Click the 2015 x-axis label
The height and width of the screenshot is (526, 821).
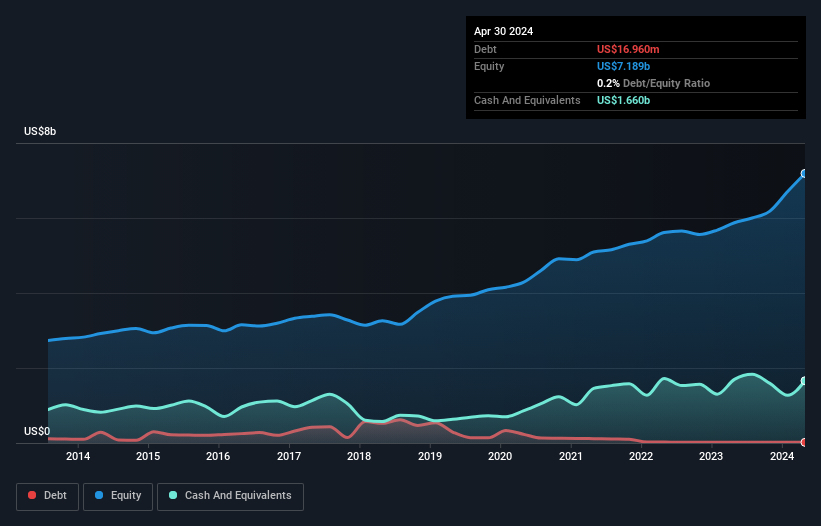pos(148,456)
